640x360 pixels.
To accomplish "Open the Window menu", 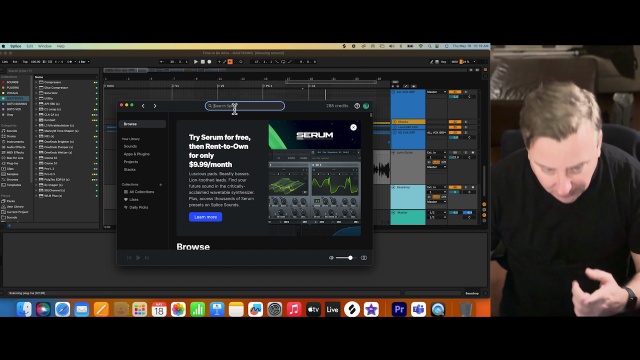I will [x=44, y=46].
